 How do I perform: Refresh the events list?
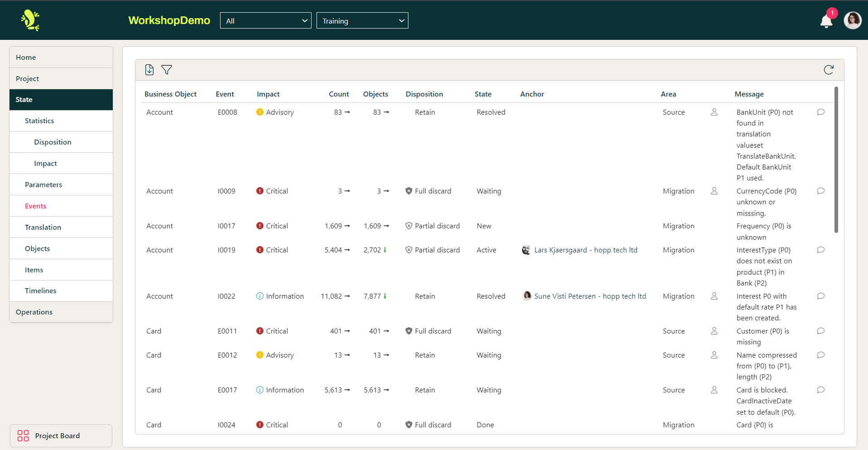[x=829, y=70]
